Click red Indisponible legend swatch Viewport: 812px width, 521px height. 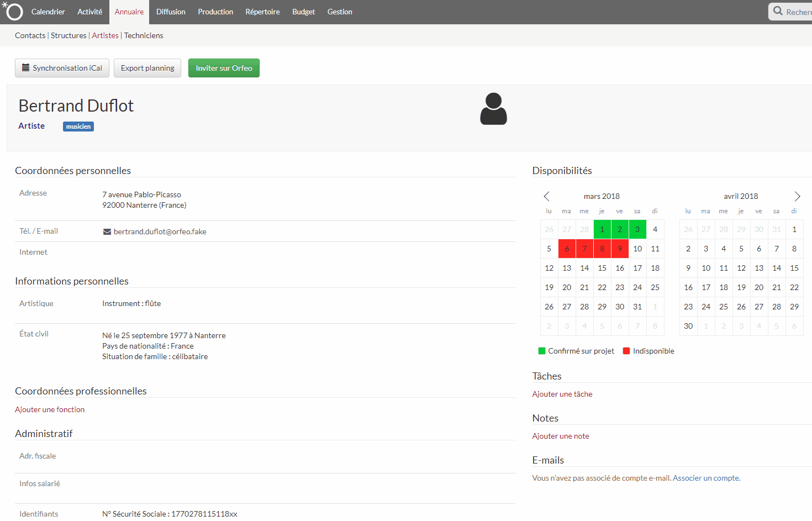click(626, 351)
